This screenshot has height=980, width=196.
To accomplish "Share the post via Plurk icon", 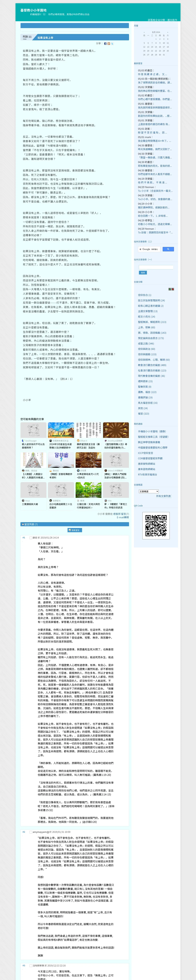I will 109,44.
